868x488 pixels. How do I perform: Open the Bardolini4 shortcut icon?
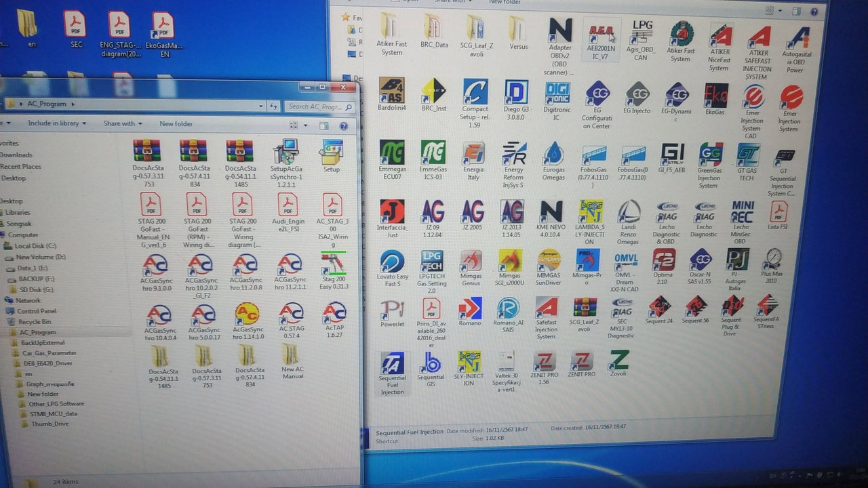391,90
